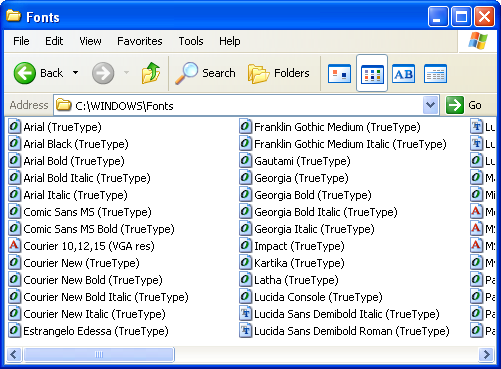Select the Courier New Italic icon
Image resolution: width=501 pixels, height=369 pixels.
tap(14, 314)
